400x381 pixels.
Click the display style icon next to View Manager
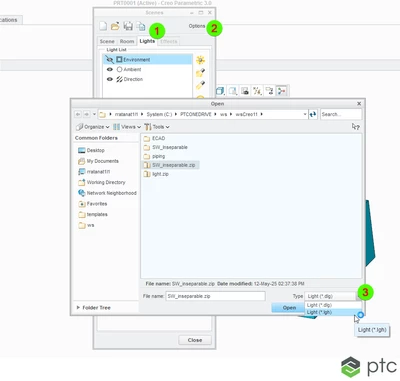point(233,91)
